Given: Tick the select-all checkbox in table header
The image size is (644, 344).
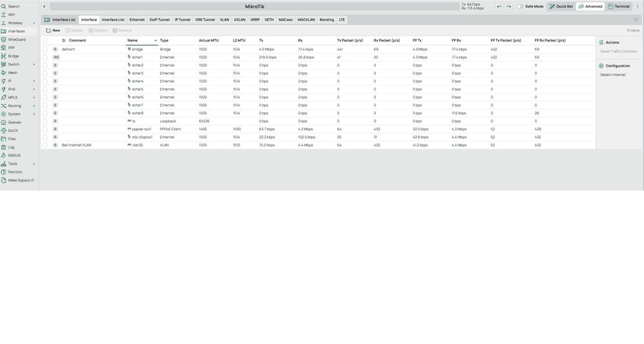Looking at the screenshot, I should pos(45,41).
